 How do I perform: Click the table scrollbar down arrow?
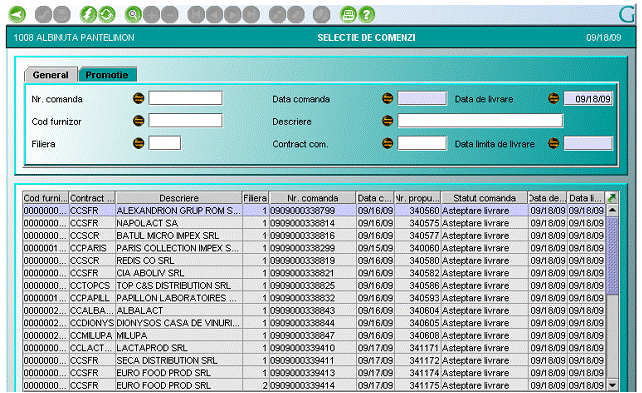tap(612, 385)
